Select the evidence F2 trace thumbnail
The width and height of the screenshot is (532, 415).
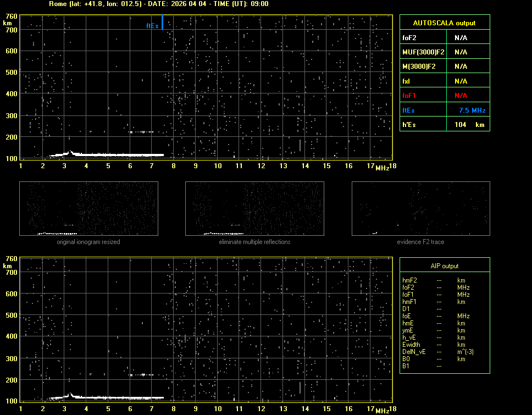tap(420, 209)
